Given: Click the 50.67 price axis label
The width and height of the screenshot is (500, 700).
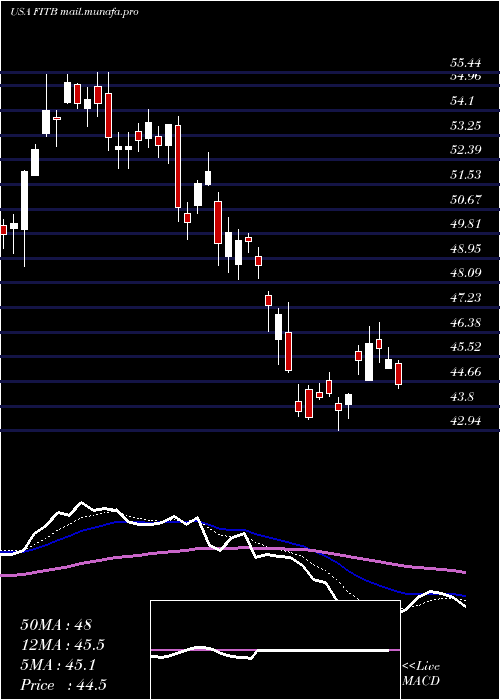Looking at the screenshot, I should click(x=465, y=200).
